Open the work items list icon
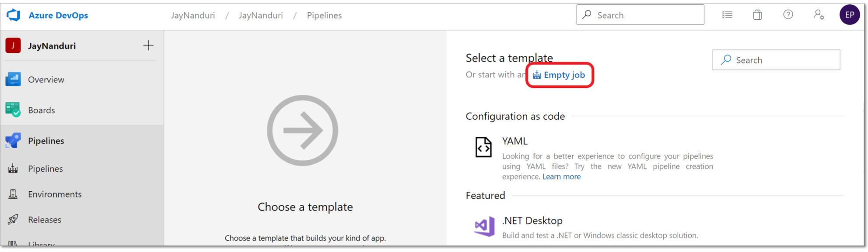Viewport: 868px width, 252px height. 727,15
